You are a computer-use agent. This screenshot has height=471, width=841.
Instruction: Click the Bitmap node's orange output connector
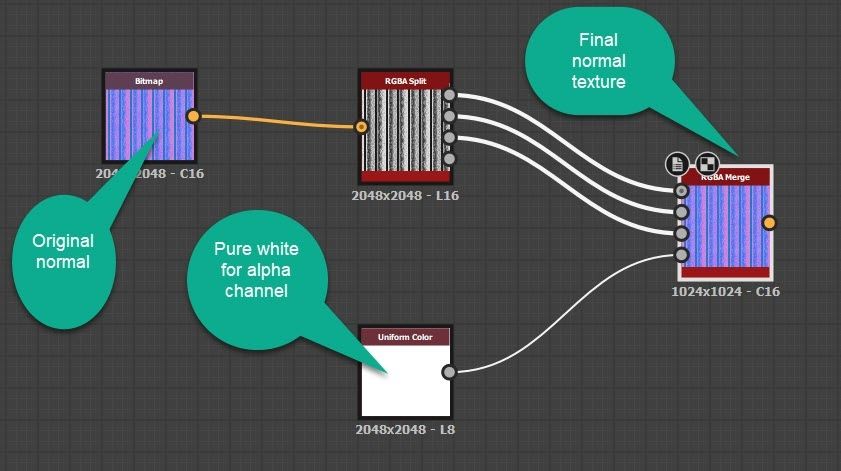click(193, 116)
